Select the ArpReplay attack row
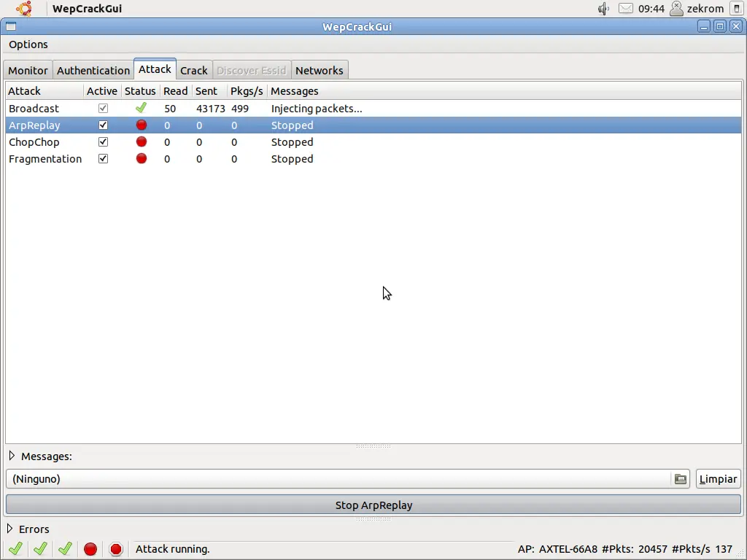The height and width of the screenshot is (560, 747). pyautogui.click(x=373, y=125)
